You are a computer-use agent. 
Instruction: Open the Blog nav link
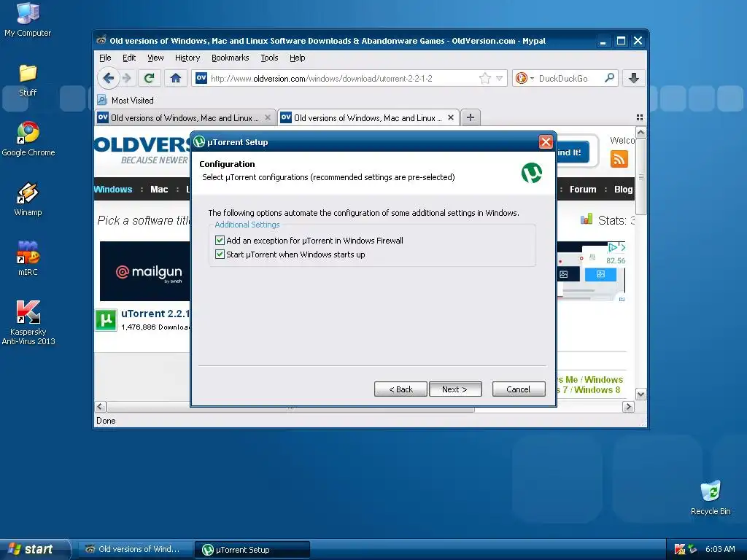623,189
